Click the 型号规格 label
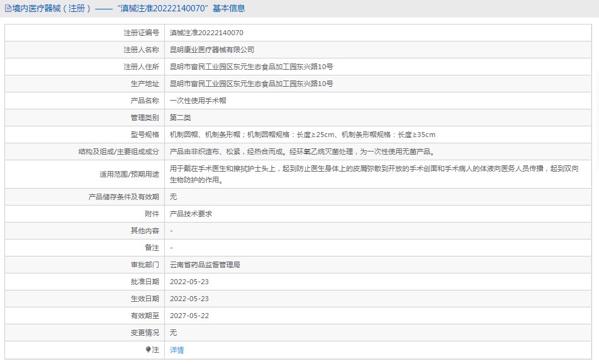599x364 pixels. tap(145, 135)
